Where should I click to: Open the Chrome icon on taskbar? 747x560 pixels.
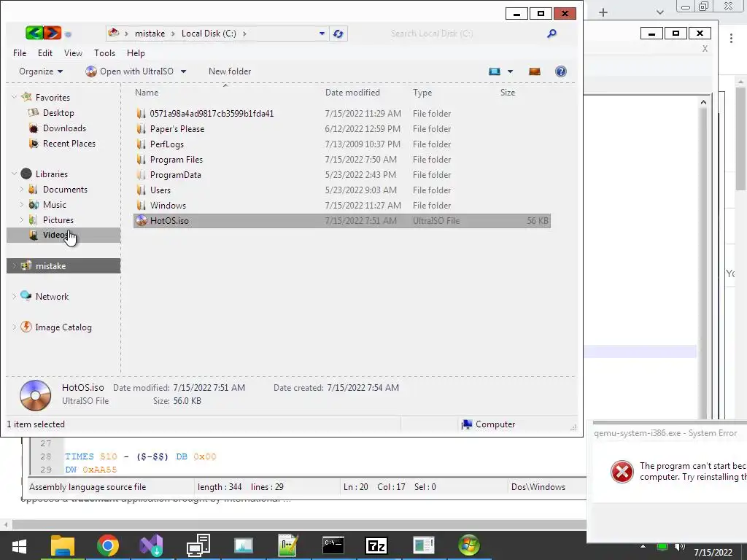click(x=108, y=545)
